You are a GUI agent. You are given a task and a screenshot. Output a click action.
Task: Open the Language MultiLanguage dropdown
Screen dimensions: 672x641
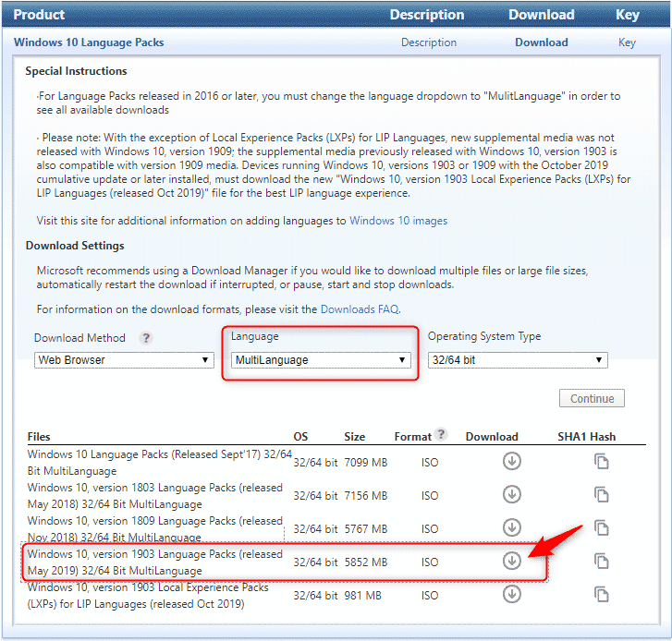coord(321,360)
